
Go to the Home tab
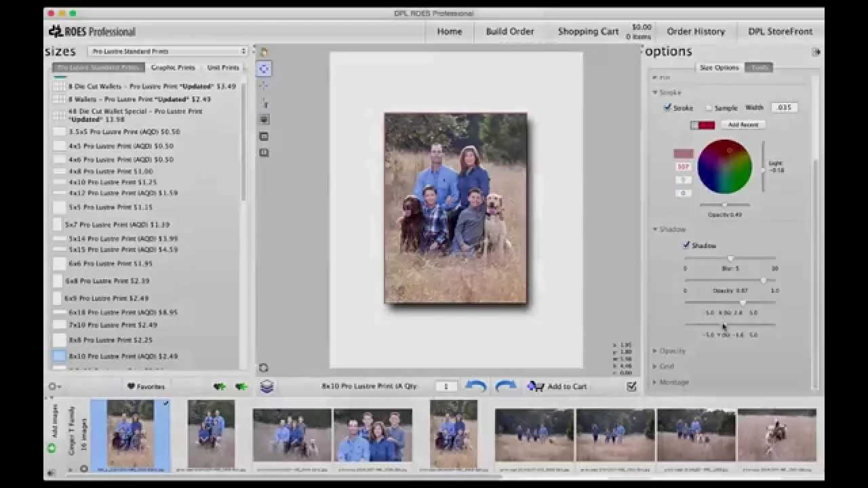(x=450, y=31)
